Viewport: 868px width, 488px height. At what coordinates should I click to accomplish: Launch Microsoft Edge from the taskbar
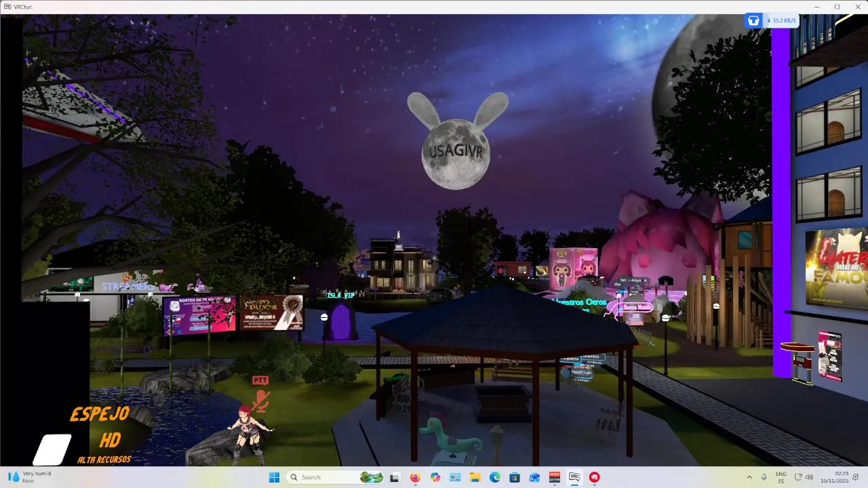pyautogui.click(x=495, y=477)
